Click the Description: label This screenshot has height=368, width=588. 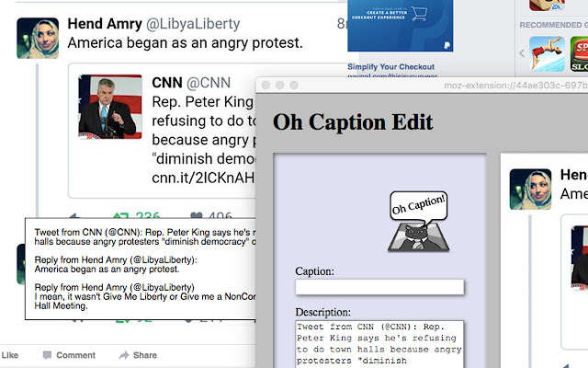[322, 313]
